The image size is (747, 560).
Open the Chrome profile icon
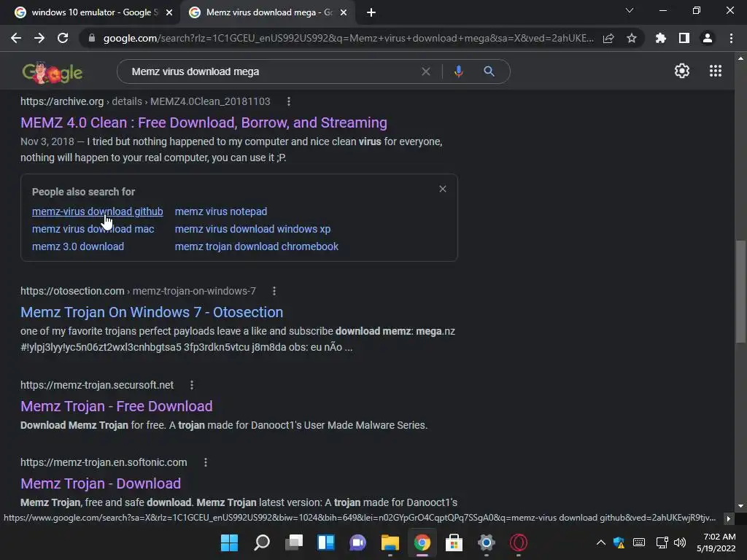click(x=708, y=38)
